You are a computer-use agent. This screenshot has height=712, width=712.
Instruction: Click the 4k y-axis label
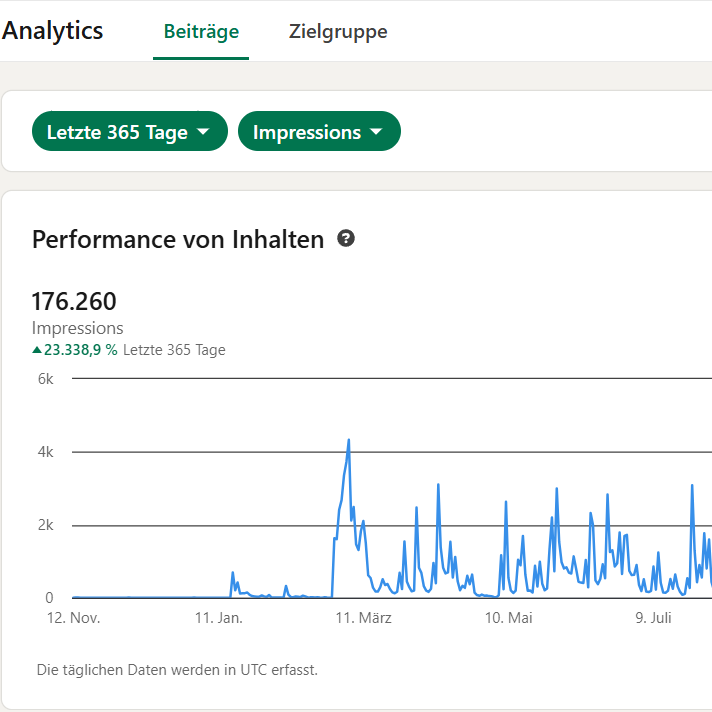pos(45,452)
